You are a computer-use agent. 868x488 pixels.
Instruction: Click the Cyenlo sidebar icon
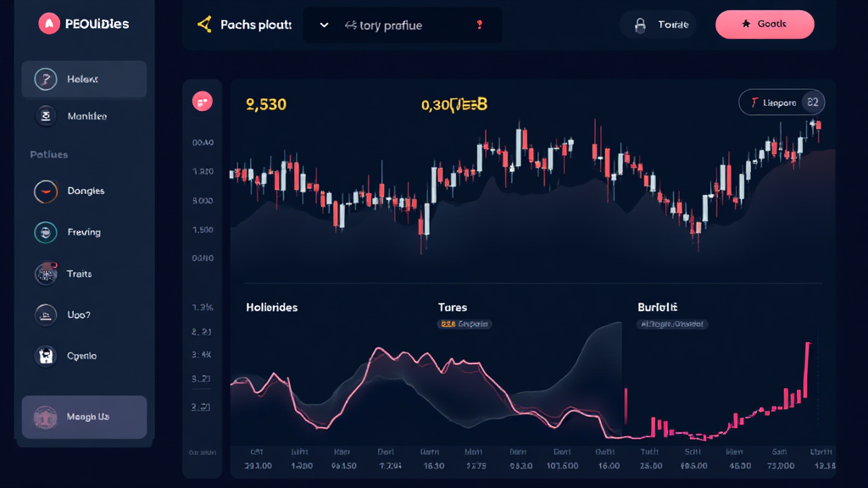coord(45,356)
